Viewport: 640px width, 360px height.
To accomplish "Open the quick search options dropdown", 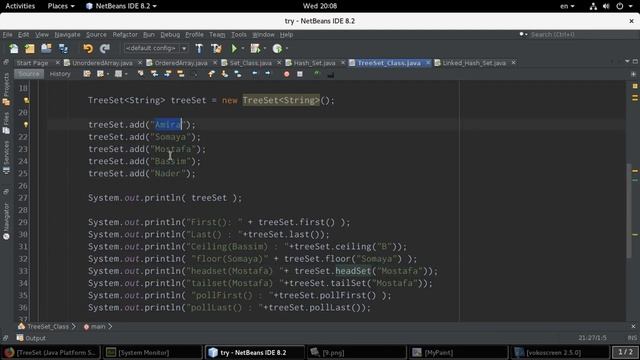I will pos(523,35).
